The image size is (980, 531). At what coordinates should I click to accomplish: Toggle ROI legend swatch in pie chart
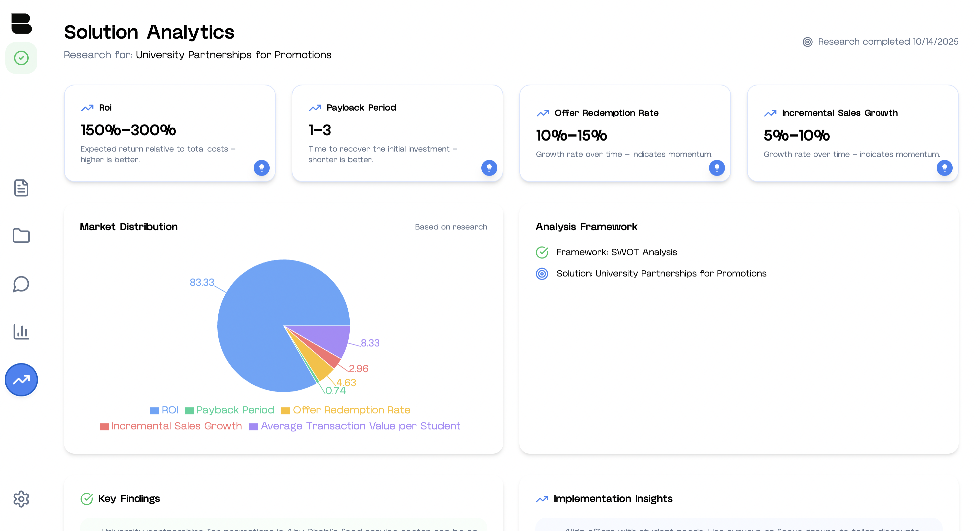point(154,410)
